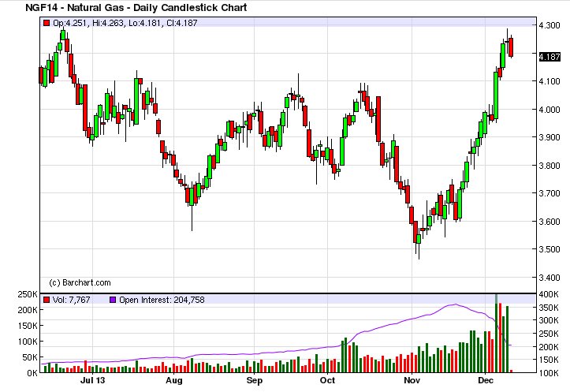Viewport: 570px width, 392px height.
Task: Click the 3.900 price axis label
Action: coord(550,137)
